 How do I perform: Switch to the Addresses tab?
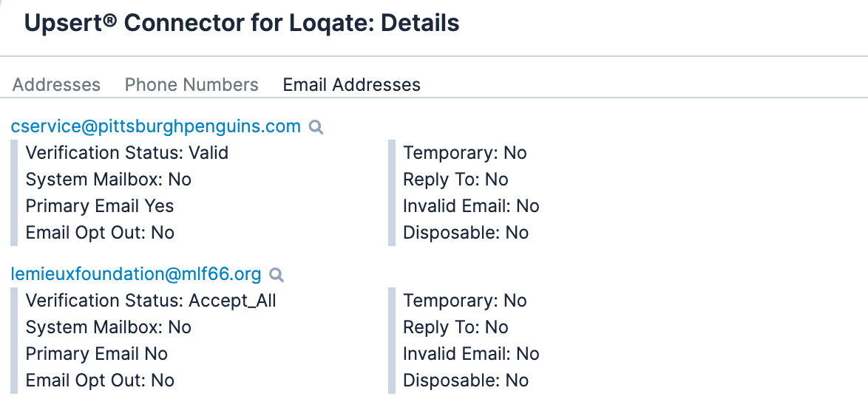click(x=56, y=85)
